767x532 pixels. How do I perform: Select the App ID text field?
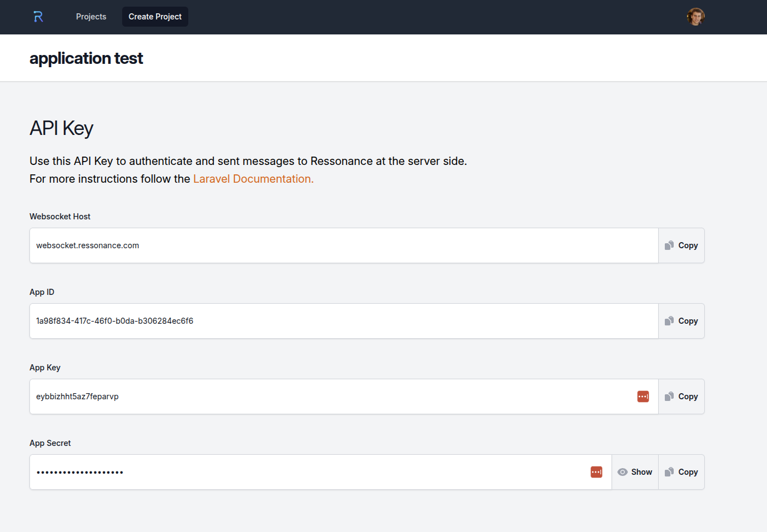(333, 321)
